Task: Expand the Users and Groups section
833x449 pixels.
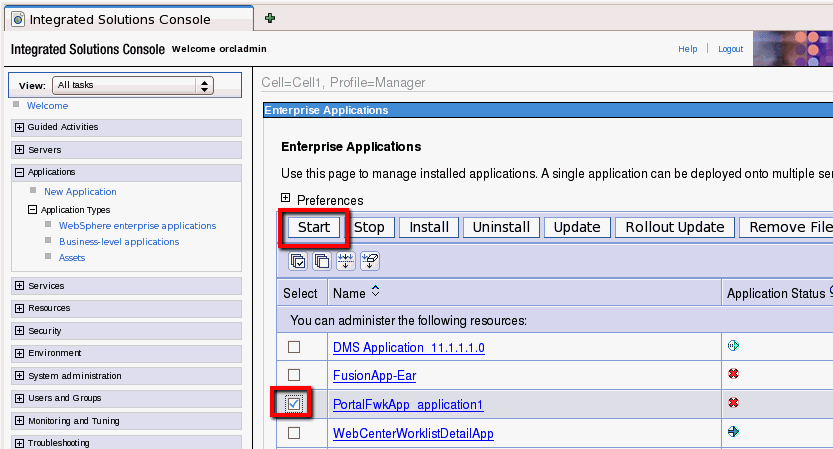Action: [20, 398]
